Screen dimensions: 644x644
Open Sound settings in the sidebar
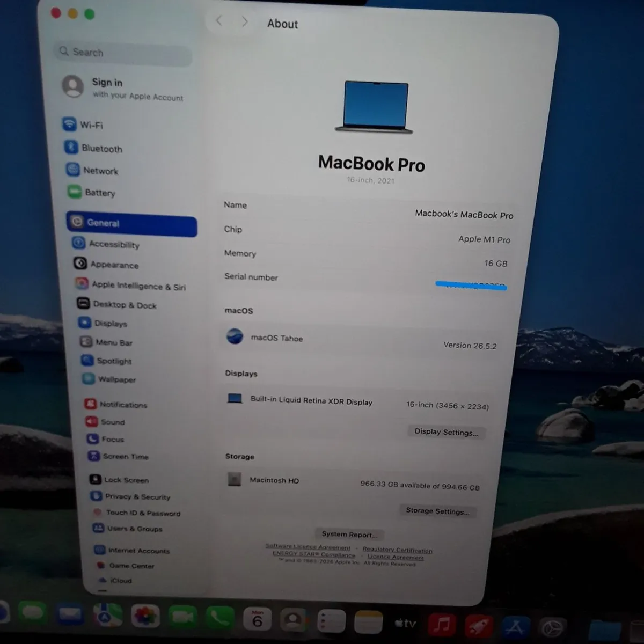pyautogui.click(x=105, y=422)
